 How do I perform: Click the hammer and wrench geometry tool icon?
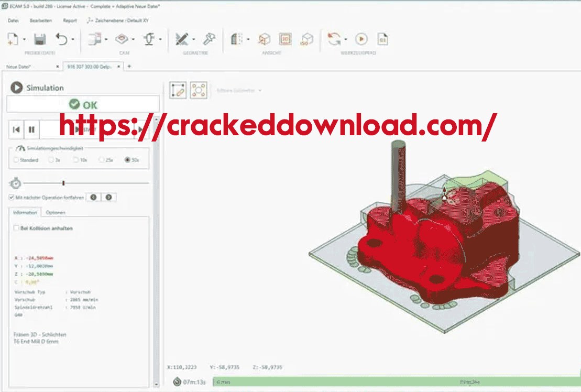[x=210, y=39]
